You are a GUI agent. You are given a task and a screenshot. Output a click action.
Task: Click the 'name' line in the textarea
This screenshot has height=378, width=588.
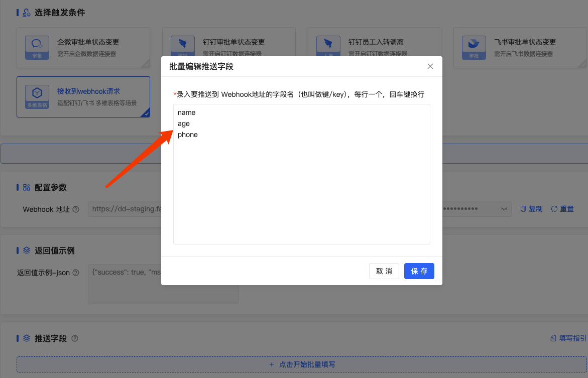(x=186, y=112)
